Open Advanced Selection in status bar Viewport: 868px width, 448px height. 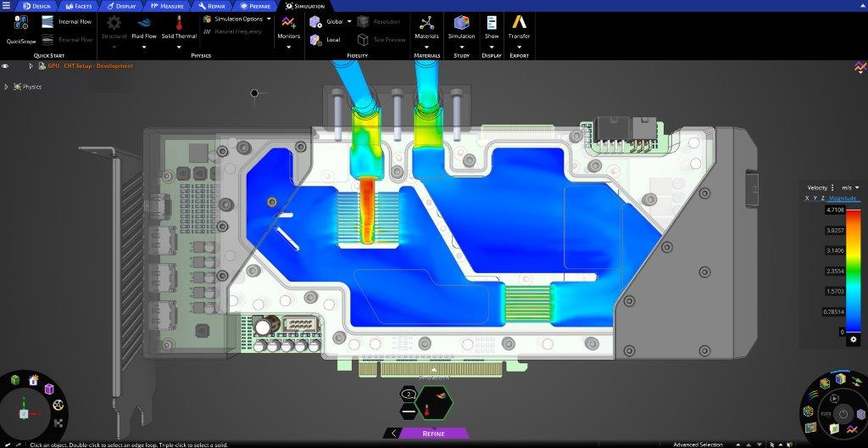[x=698, y=445]
